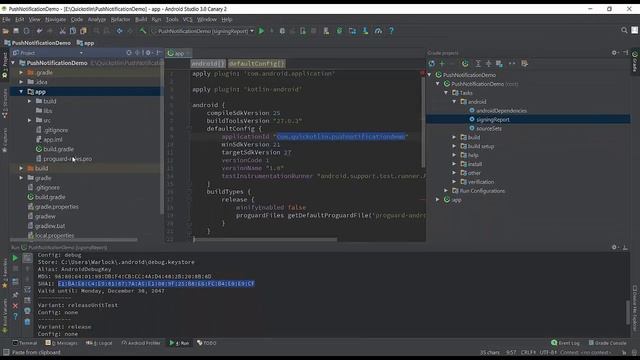Open the TODO tool window

tap(207, 343)
